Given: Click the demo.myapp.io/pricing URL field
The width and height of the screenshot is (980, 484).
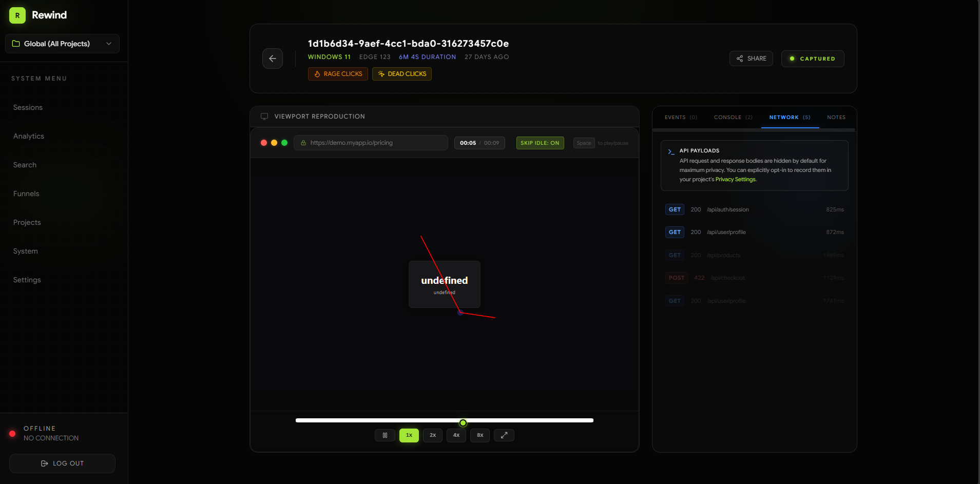Looking at the screenshot, I should click(371, 143).
